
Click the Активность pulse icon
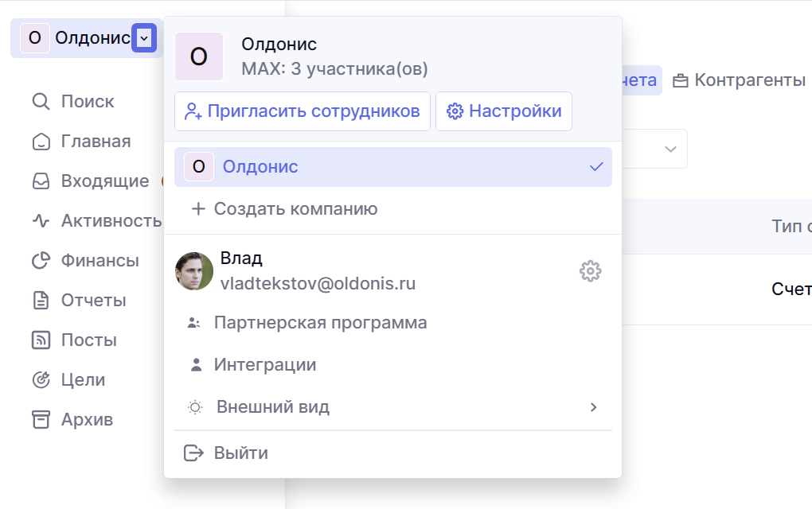tap(41, 221)
